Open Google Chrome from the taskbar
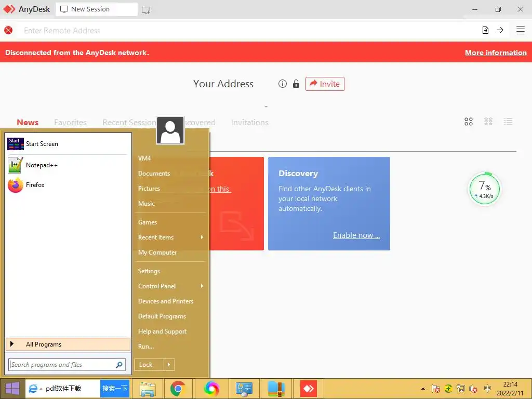The height and width of the screenshot is (399, 532). (x=178, y=389)
